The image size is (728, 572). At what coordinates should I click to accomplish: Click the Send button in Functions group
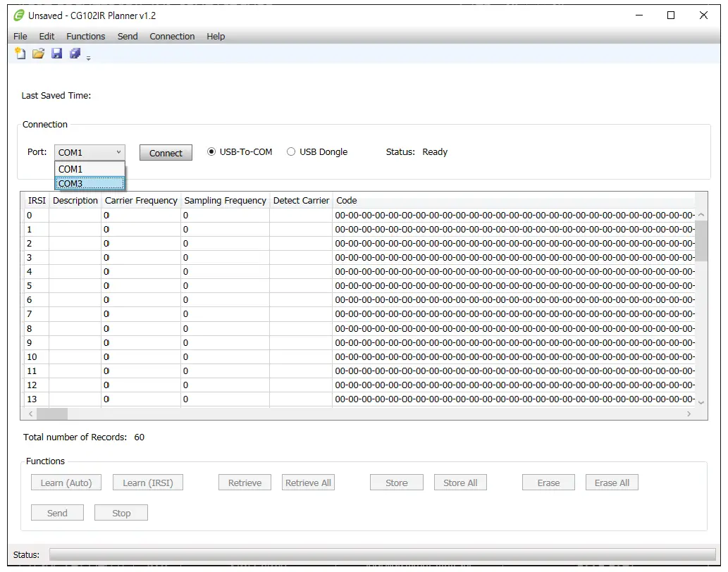tap(57, 513)
